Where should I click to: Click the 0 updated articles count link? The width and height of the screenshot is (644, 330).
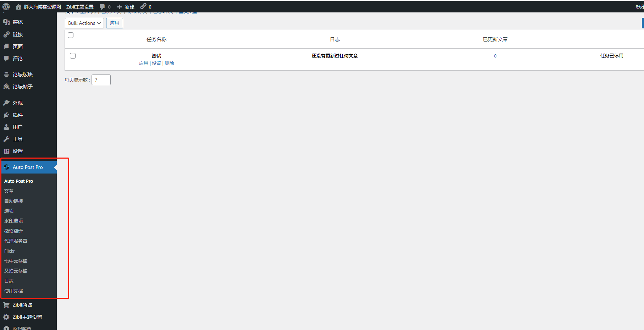coord(495,56)
